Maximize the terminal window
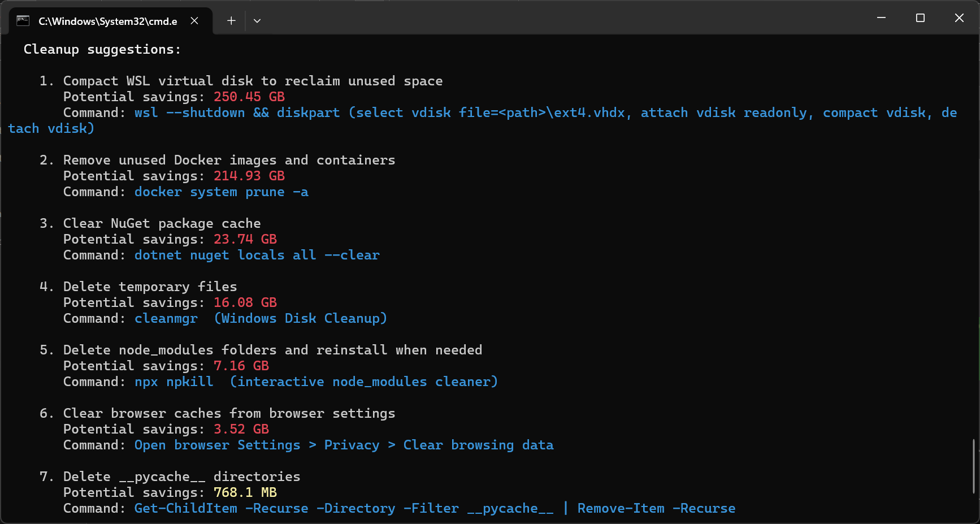Viewport: 980px width, 524px height. coord(920,18)
